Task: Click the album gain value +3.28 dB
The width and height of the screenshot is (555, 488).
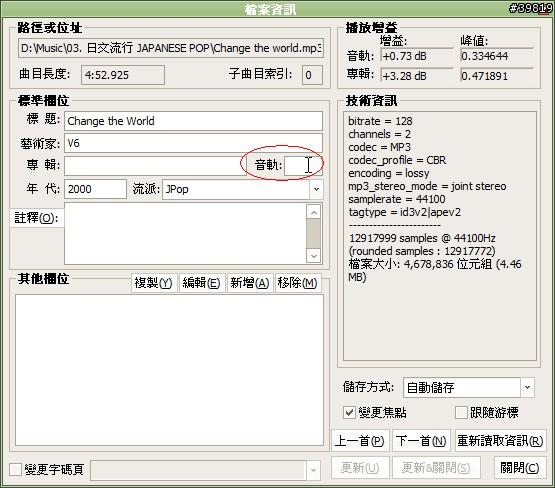Action: click(x=417, y=76)
